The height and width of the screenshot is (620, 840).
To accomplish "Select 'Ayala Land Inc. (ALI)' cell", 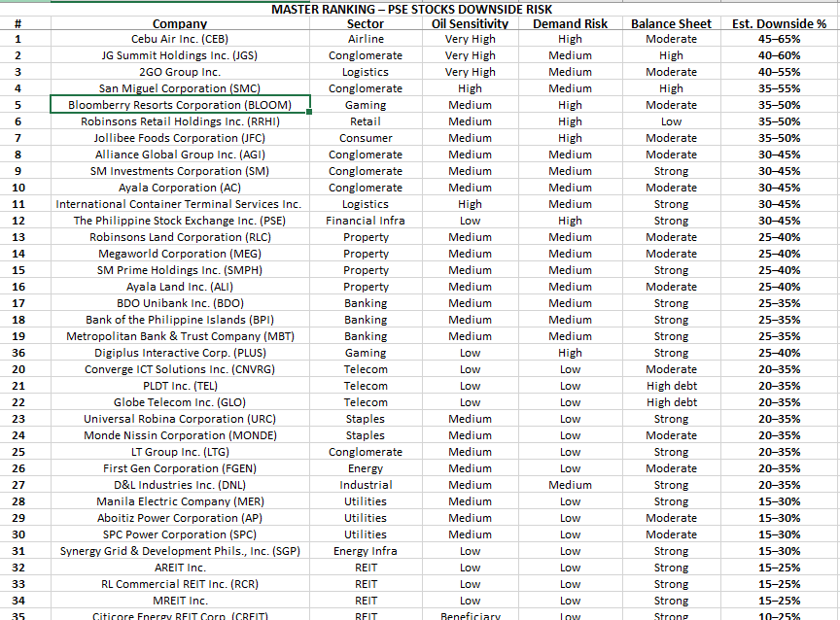I will pos(180,287).
